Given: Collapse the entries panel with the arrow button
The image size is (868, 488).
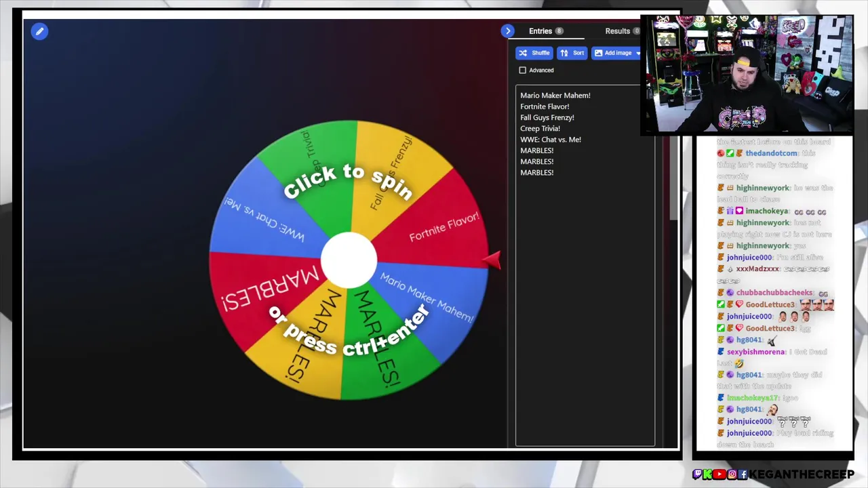Looking at the screenshot, I should [x=508, y=31].
